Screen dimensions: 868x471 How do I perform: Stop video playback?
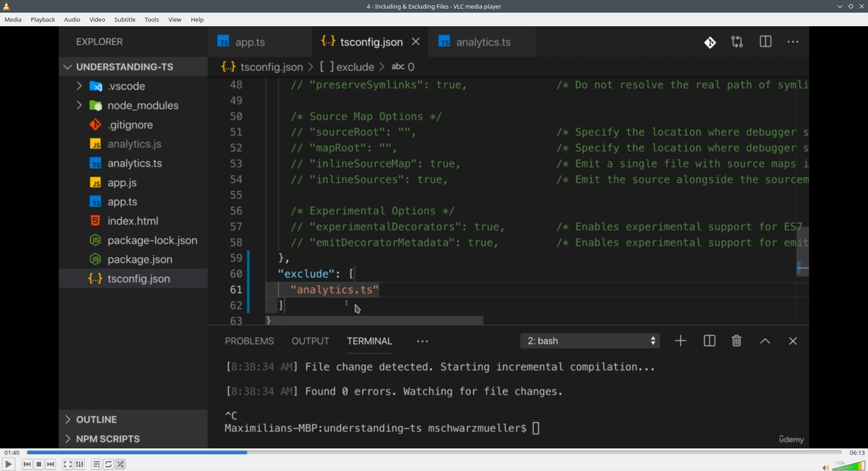pos(39,464)
